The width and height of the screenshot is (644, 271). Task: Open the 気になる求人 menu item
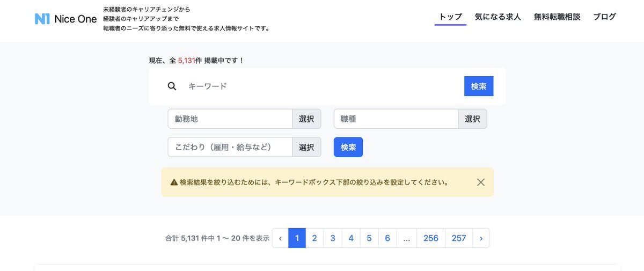[497, 17]
